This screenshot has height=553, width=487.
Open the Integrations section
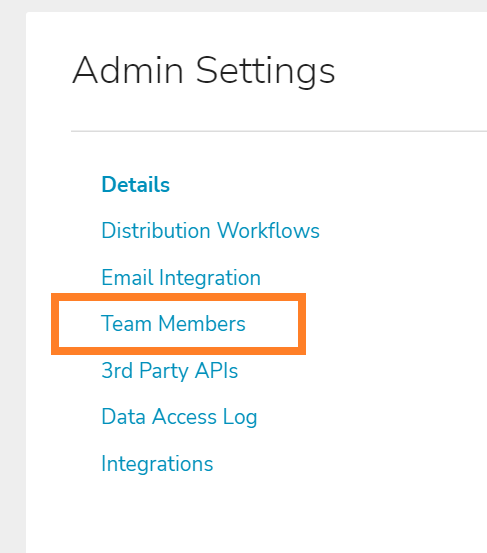click(157, 464)
